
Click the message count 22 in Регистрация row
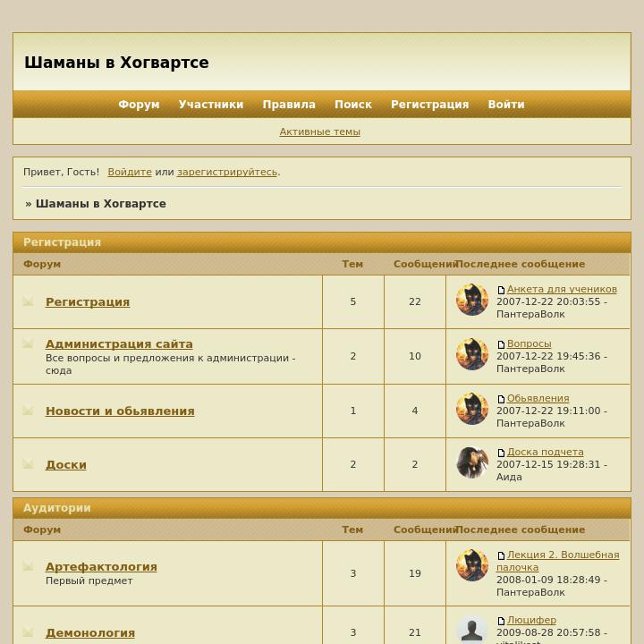[x=415, y=301]
